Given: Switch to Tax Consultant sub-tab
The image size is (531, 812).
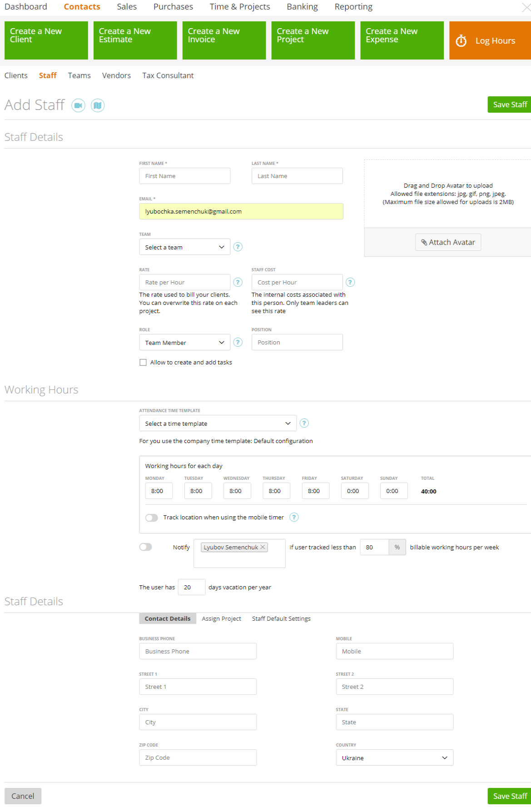Looking at the screenshot, I should tap(168, 75).
